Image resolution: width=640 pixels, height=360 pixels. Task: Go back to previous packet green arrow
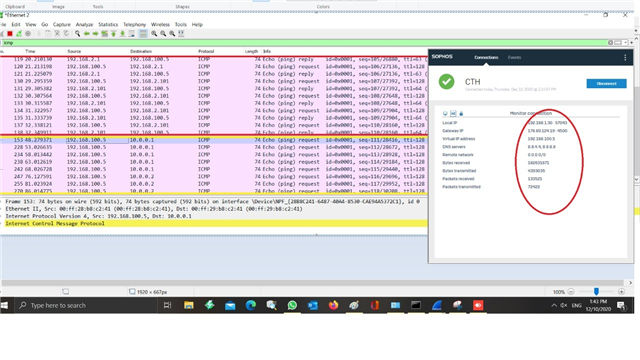click(x=87, y=34)
